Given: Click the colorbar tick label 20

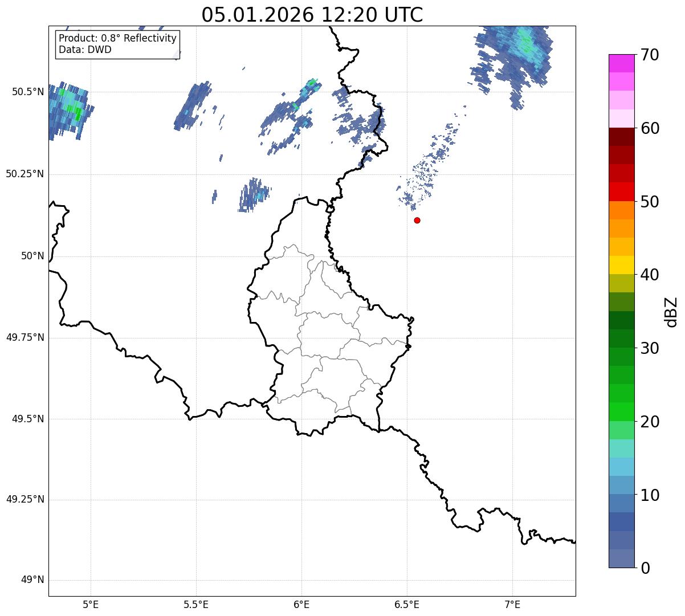Looking at the screenshot, I should point(650,422).
